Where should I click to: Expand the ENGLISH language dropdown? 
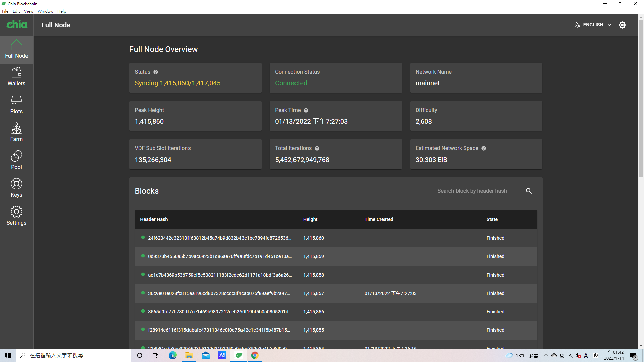(593, 25)
